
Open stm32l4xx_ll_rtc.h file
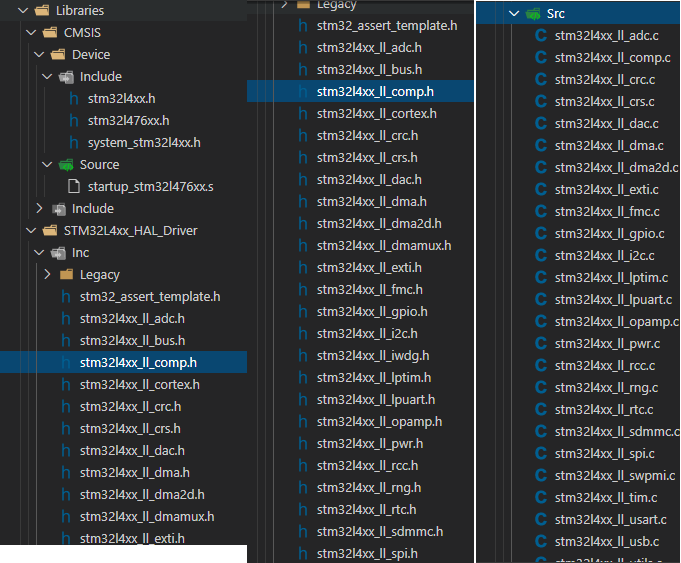pyautogui.click(x=367, y=510)
